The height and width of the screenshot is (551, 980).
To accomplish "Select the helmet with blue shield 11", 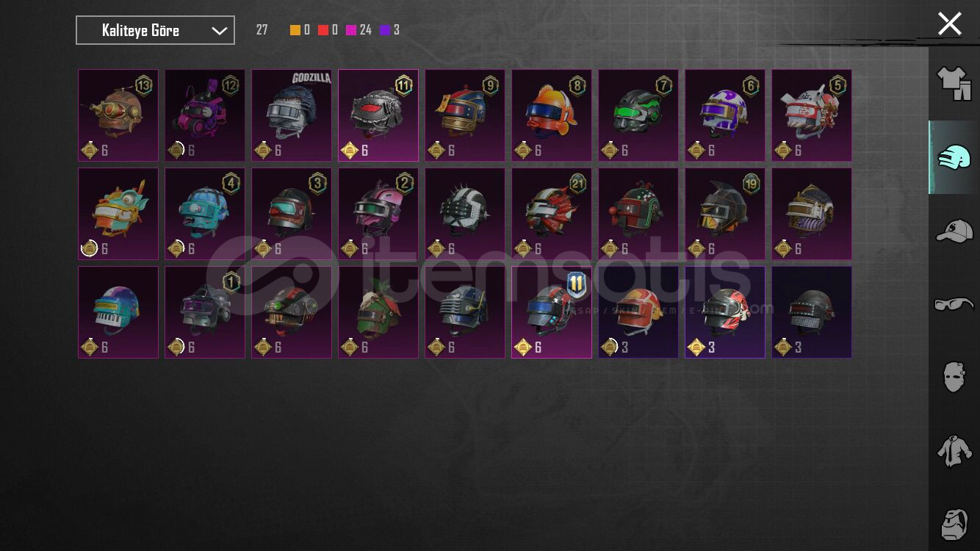I will (552, 312).
